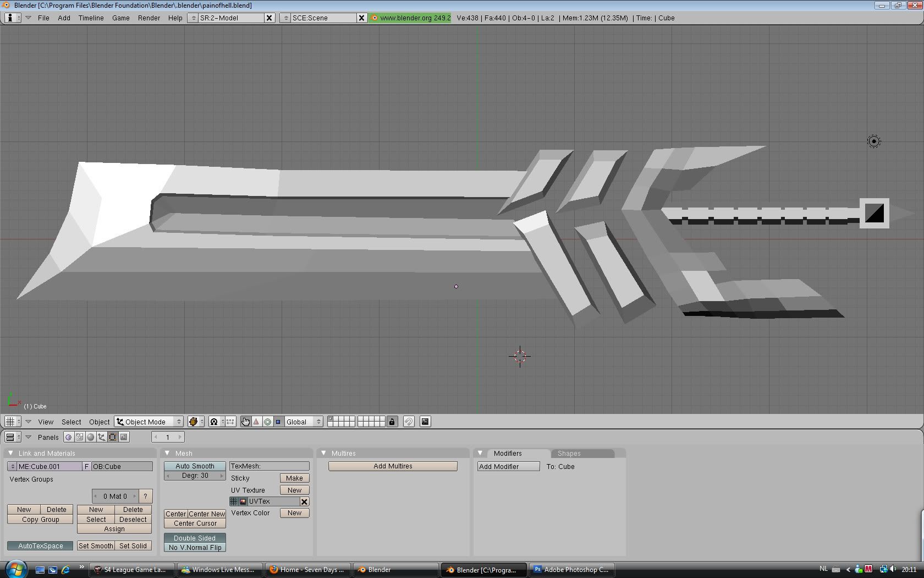Open the Object Mode dropdown
Viewport: 924px width, 578px height.
[149, 422]
